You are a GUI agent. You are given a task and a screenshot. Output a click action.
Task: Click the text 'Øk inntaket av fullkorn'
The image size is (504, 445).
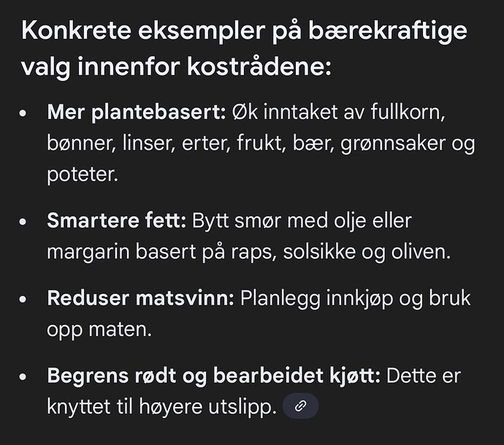click(x=338, y=113)
